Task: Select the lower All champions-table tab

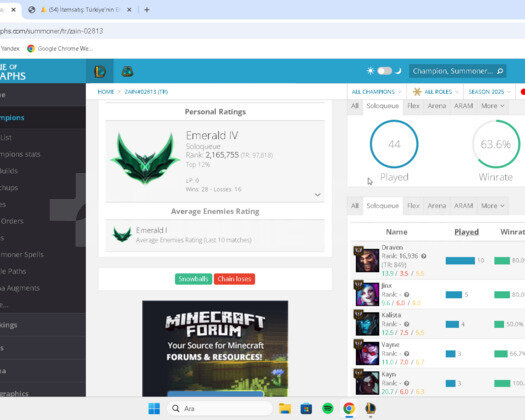Action: [355, 206]
